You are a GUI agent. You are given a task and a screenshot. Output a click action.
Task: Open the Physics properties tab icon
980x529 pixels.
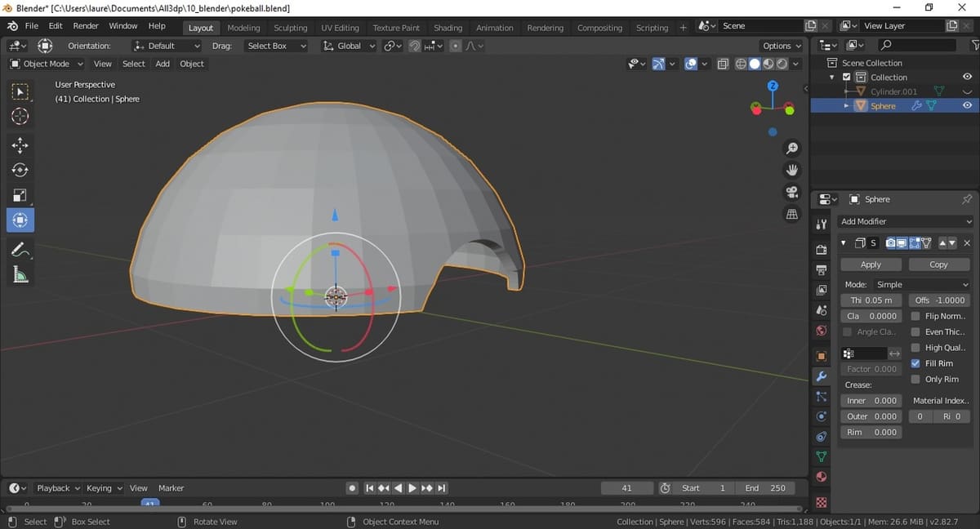822,416
